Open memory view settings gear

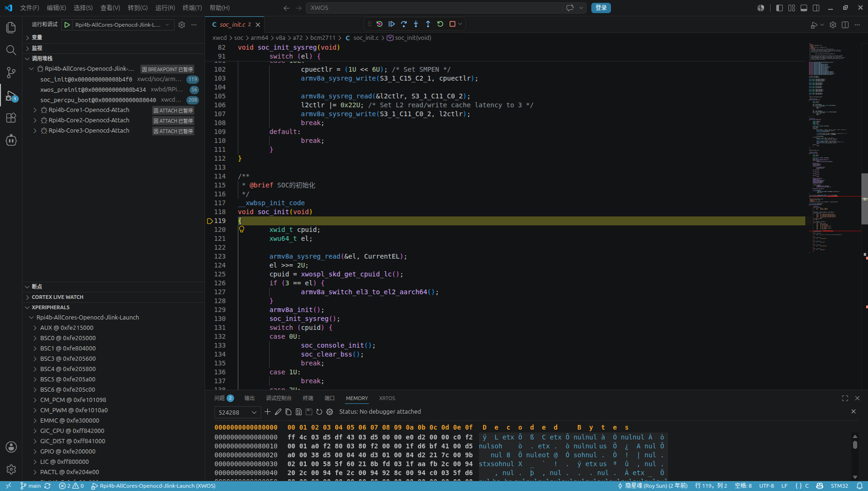coord(330,412)
